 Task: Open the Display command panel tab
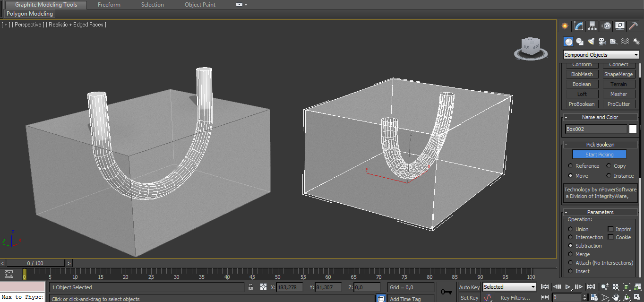(620, 26)
